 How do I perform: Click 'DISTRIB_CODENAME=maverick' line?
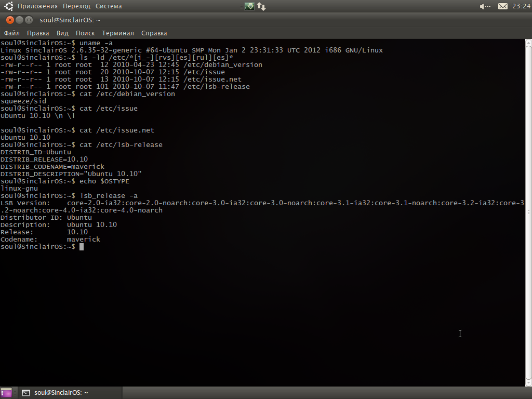click(x=52, y=167)
